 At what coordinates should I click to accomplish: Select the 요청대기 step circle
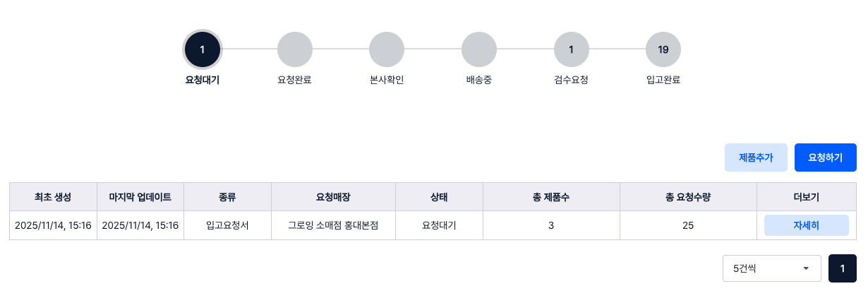tap(203, 49)
